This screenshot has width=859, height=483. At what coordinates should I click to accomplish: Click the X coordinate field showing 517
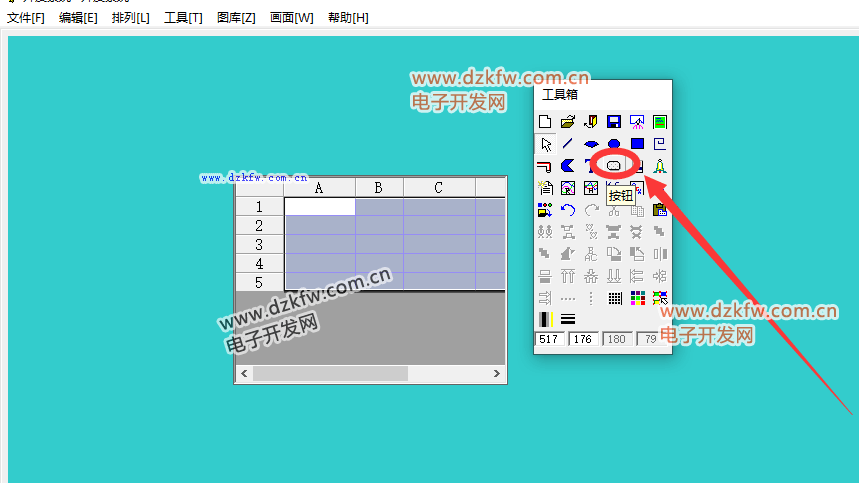click(x=549, y=340)
